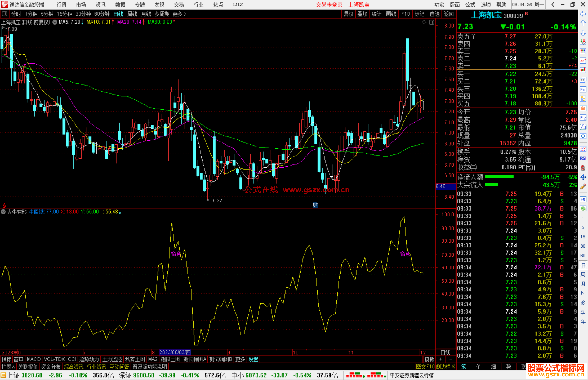Click the 画线 drawing button above the chart
Image resolution: width=588 pixels, height=380 pixels.
(391, 14)
